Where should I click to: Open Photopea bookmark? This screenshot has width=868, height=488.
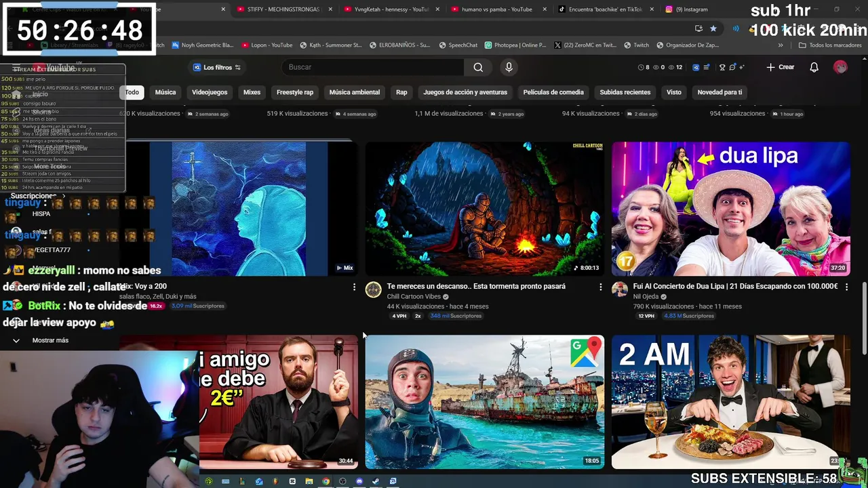(x=515, y=45)
